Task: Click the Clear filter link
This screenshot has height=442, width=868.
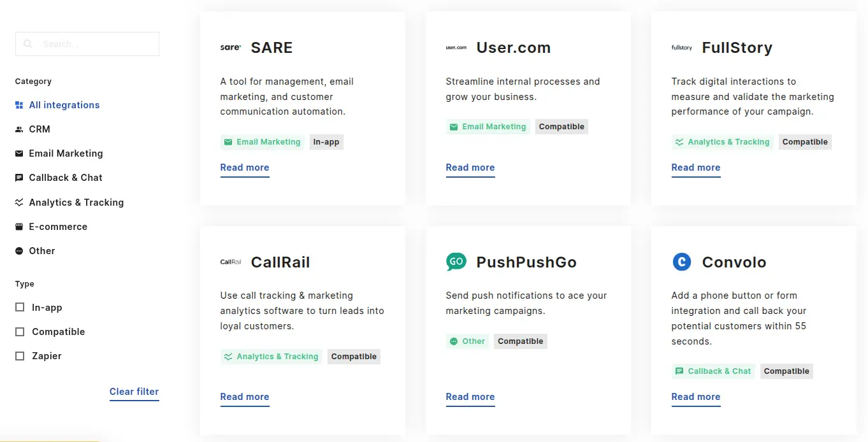Action: 134,392
